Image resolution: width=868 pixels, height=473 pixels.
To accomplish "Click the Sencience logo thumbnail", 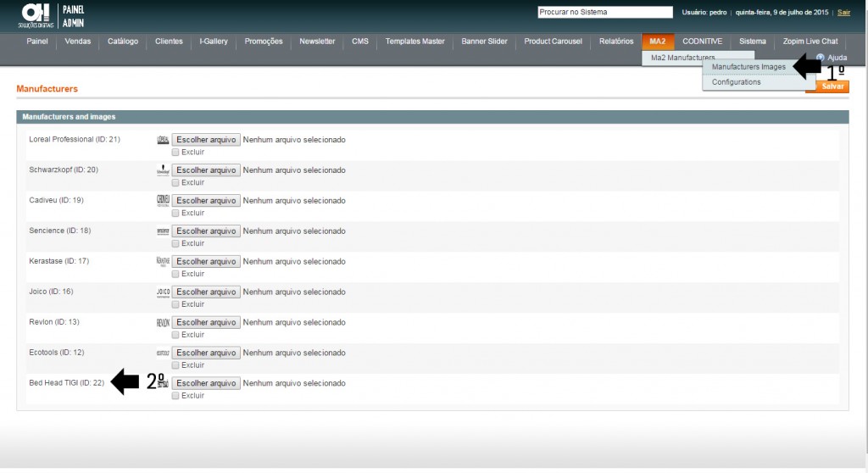I will tap(163, 231).
